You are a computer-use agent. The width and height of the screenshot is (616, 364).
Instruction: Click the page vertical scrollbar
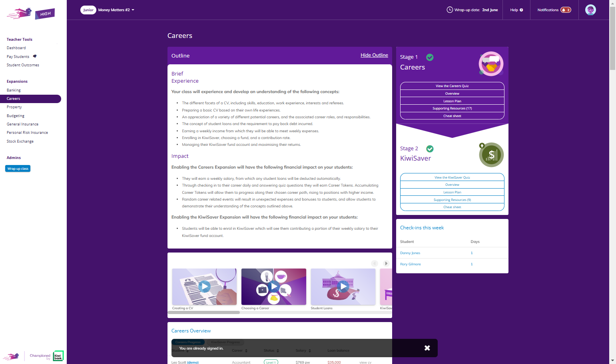(612, 38)
